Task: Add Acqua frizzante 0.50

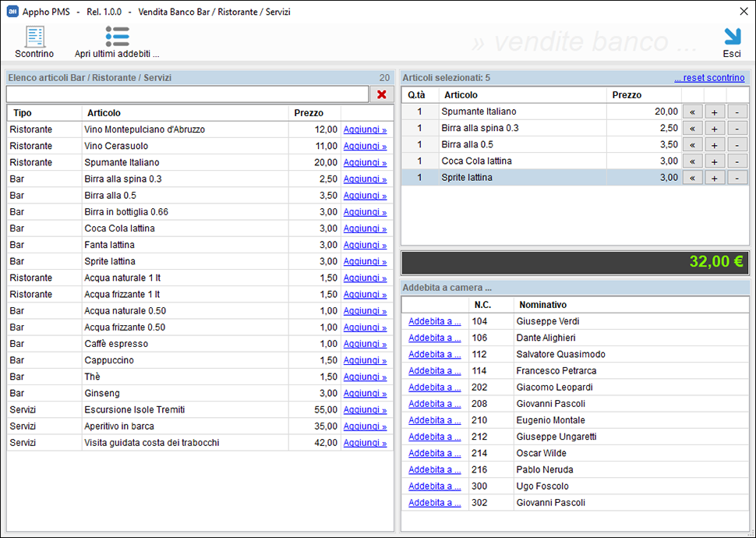Action: [x=365, y=327]
